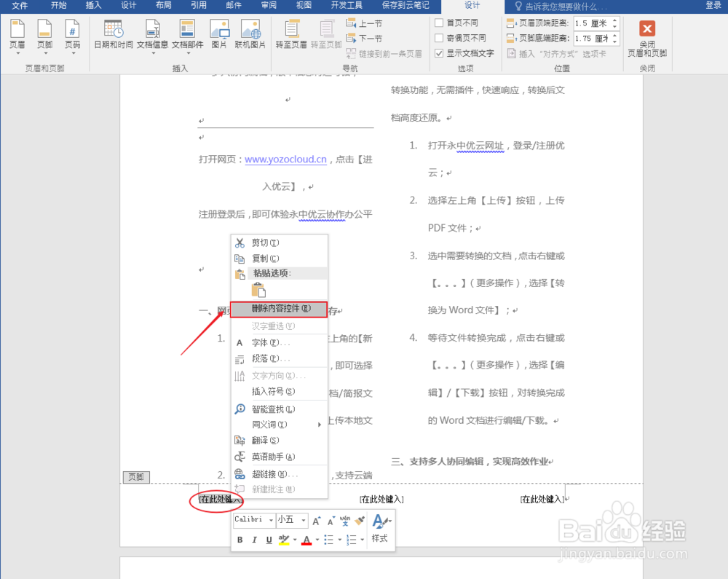Switch to the 审阅 Review tab

[x=269, y=6]
